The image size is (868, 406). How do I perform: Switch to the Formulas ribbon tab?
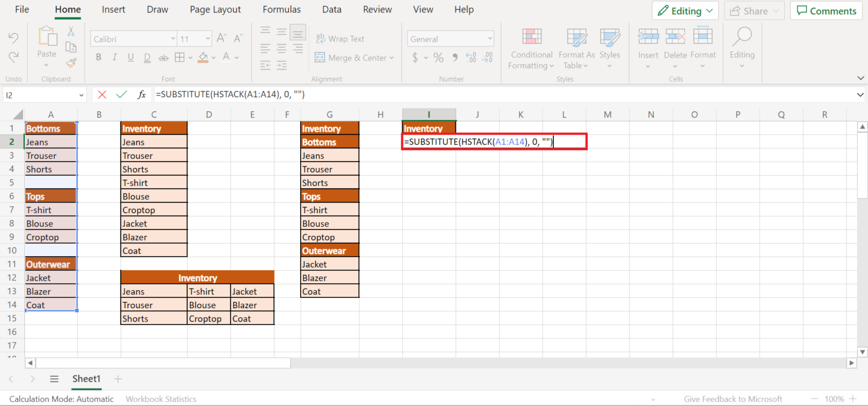pos(281,9)
